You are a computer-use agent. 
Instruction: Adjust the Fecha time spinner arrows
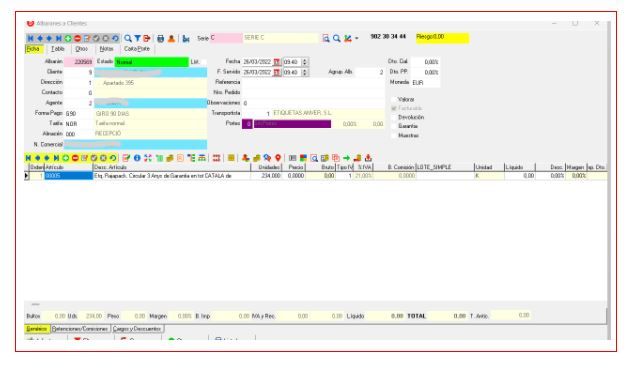tap(305, 62)
